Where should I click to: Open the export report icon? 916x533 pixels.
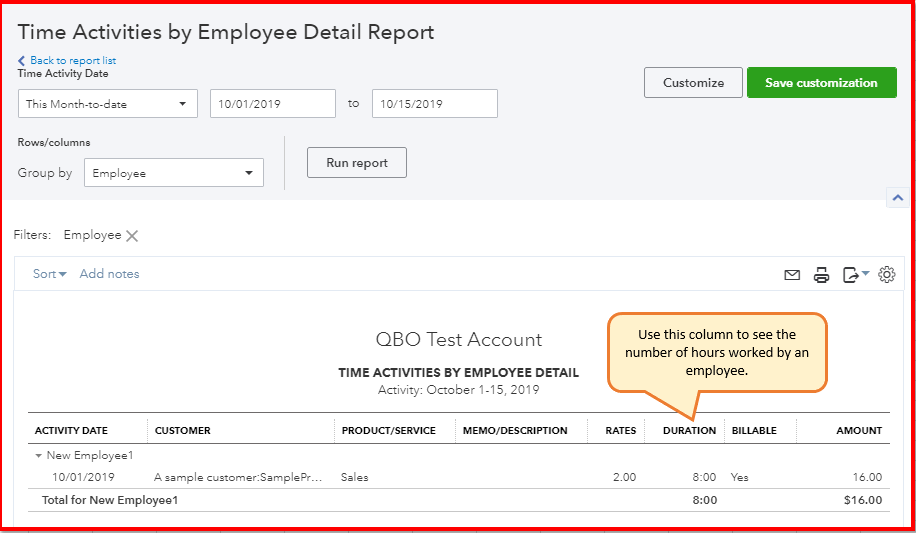tap(851, 275)
